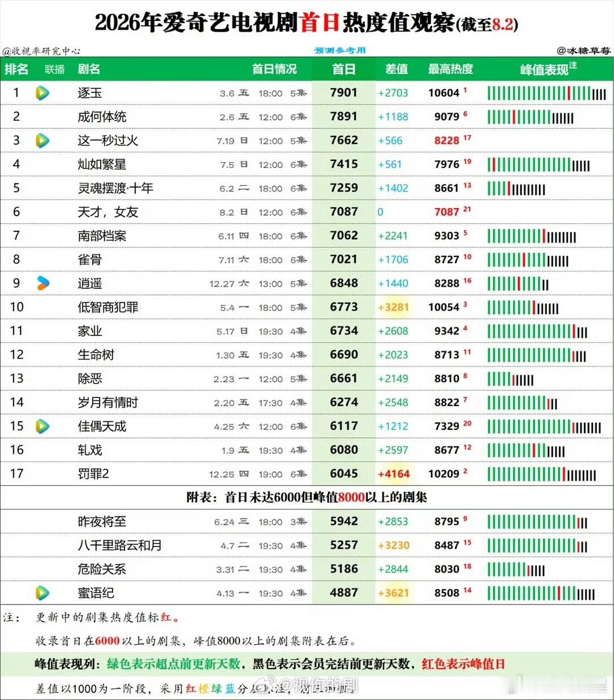
Task: Click the premiere date 12.25 for 罚罪2
Action: coord(222,475)
